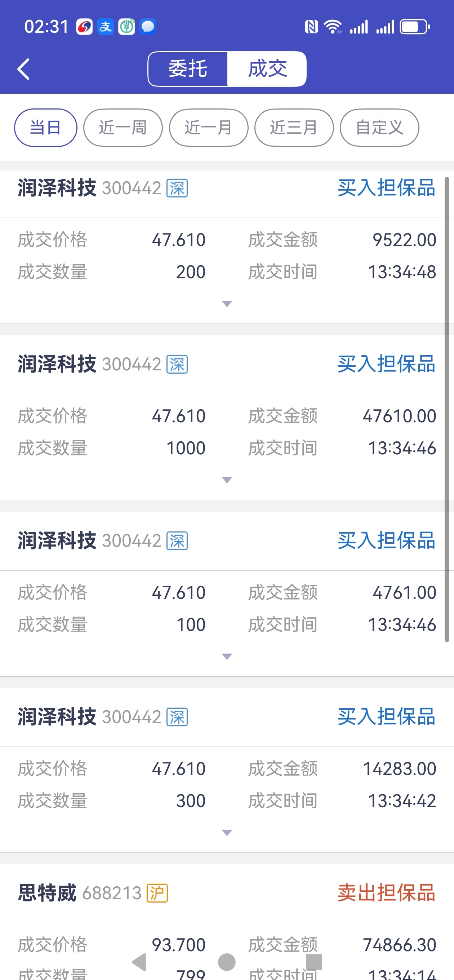Click the vertical scrollbar on the right
This screenshot has height=980, width=454.
[447, 410]
